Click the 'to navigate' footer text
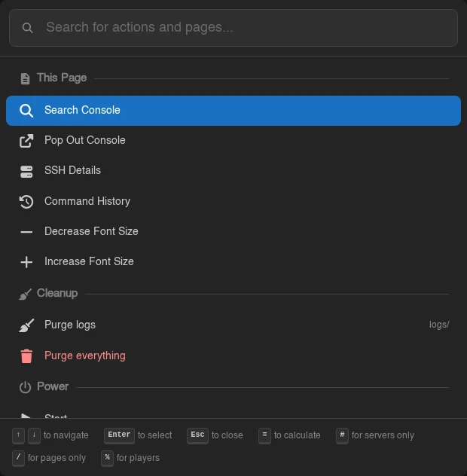 (66, 435)
